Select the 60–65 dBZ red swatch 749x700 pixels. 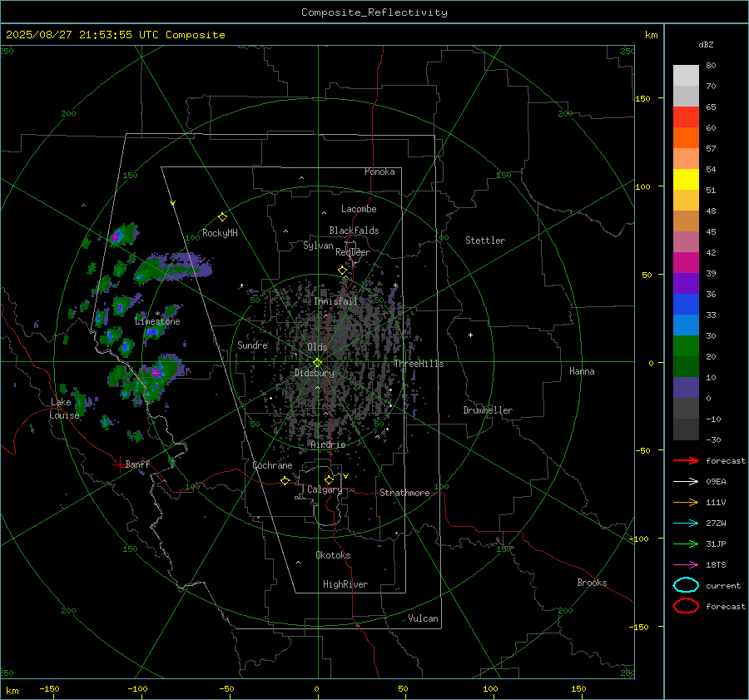pyautogui.click(x=686, y=117)
